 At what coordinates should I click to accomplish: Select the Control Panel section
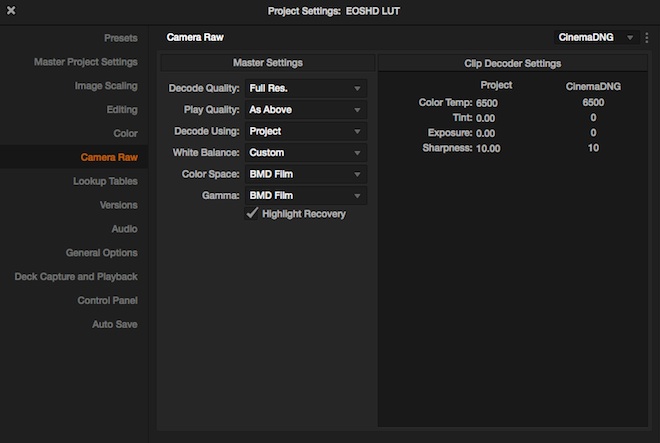pyautogui.click(x=107, y=301)
